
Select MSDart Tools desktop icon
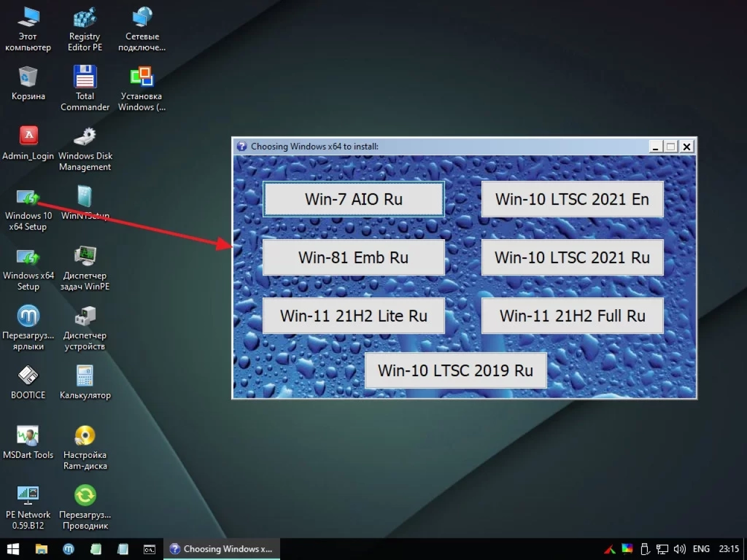point(28,442)
